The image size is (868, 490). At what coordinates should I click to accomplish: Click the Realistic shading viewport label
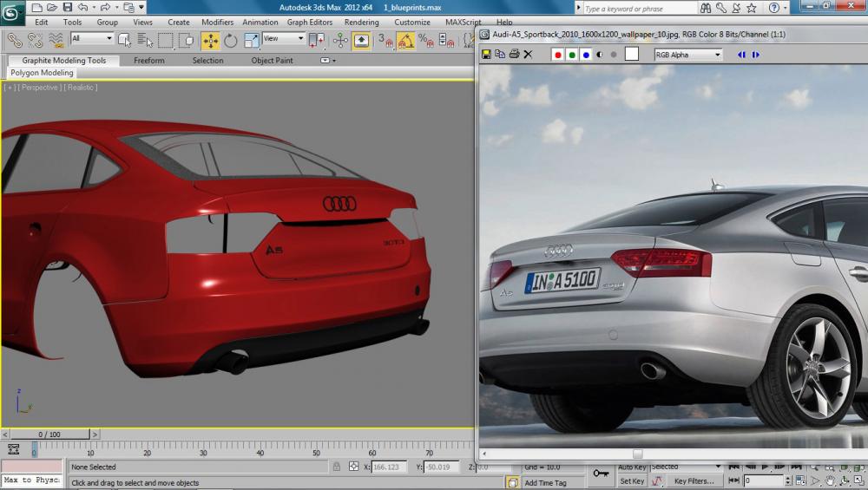[x=81, y=88]
